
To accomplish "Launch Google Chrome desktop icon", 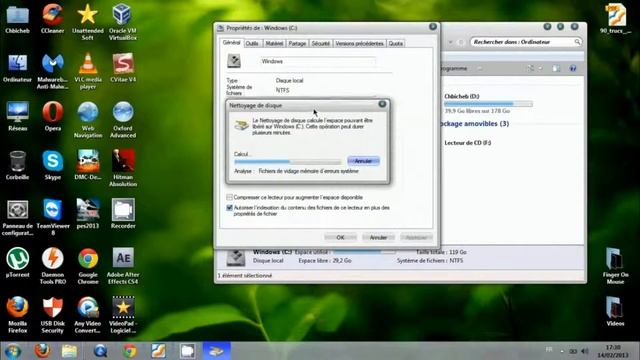I will pyautogui.click(x=87, y=266).
